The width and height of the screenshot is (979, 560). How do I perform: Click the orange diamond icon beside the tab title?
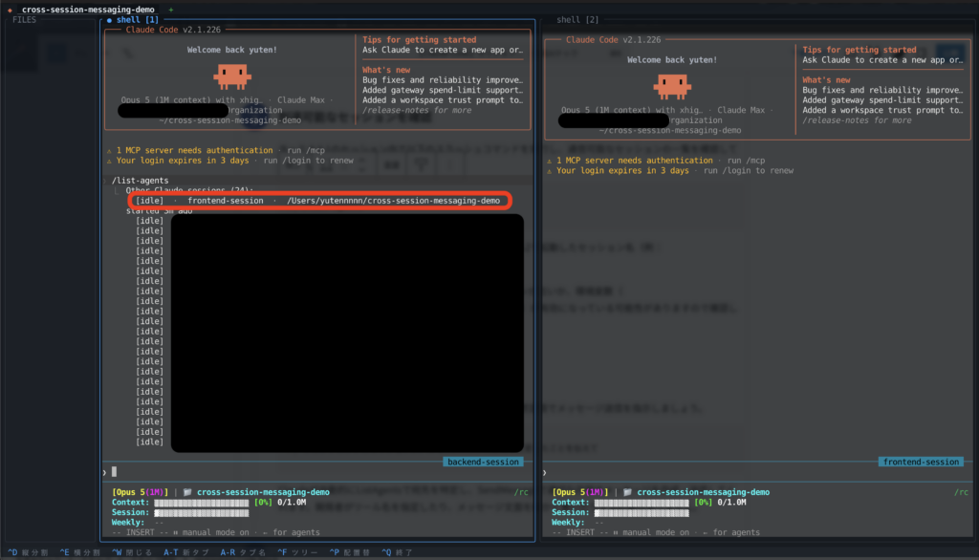(x=10, y=10)
